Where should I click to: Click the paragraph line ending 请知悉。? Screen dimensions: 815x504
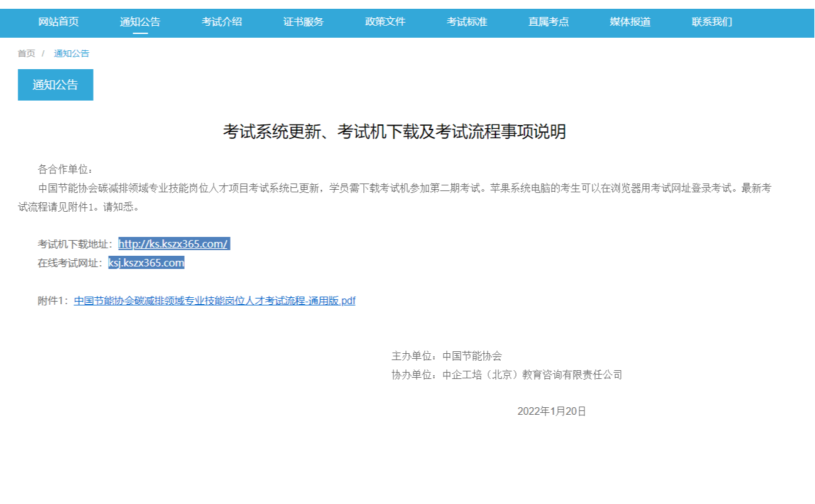(79, 207)
